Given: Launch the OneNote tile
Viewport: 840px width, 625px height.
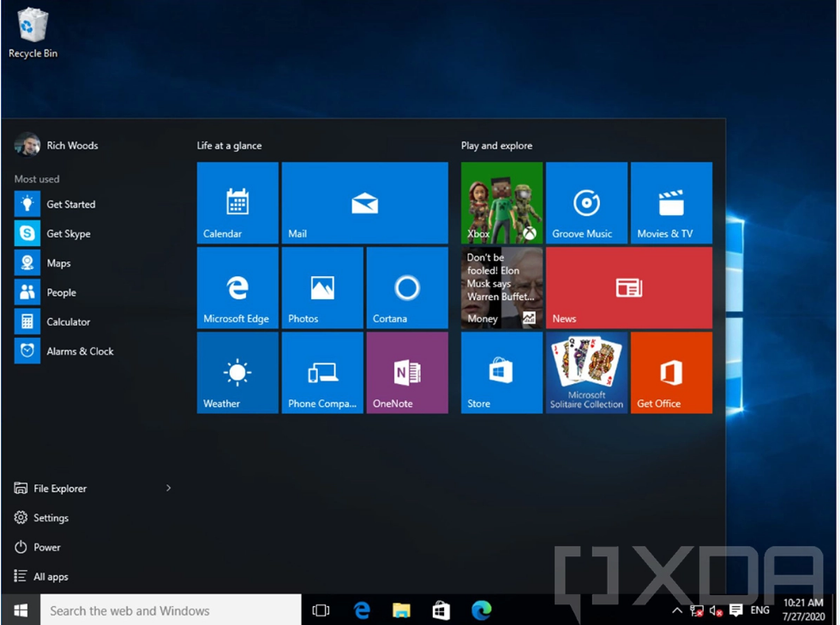Looking at the screenshot, I should click(407, 373).
